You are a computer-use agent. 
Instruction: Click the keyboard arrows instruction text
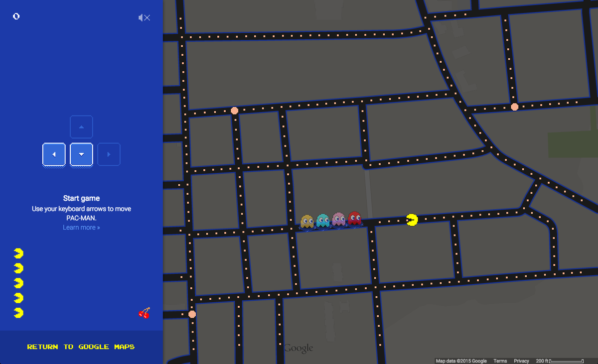pos(81,213)
